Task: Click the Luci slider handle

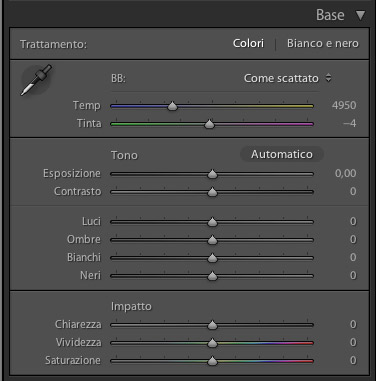Action: pyautogui.click(x=212, y=222)
